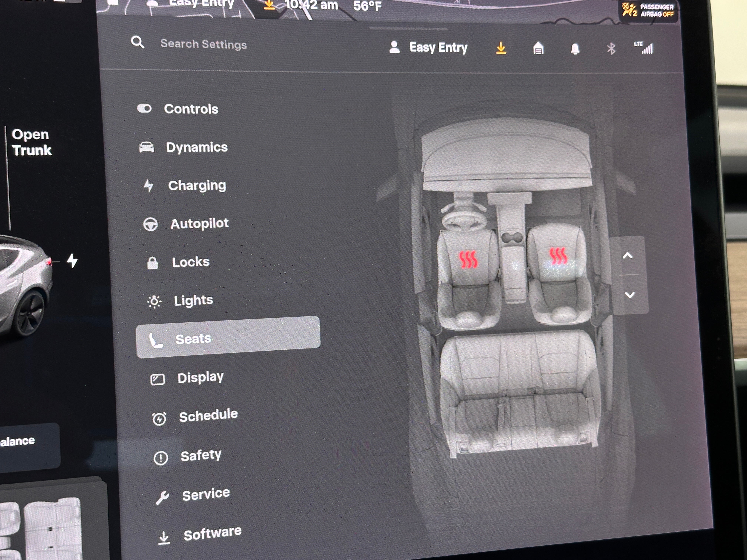Toggle passenger seat heater
This screenshot has height=560, width=747.
tap(558, 256)
